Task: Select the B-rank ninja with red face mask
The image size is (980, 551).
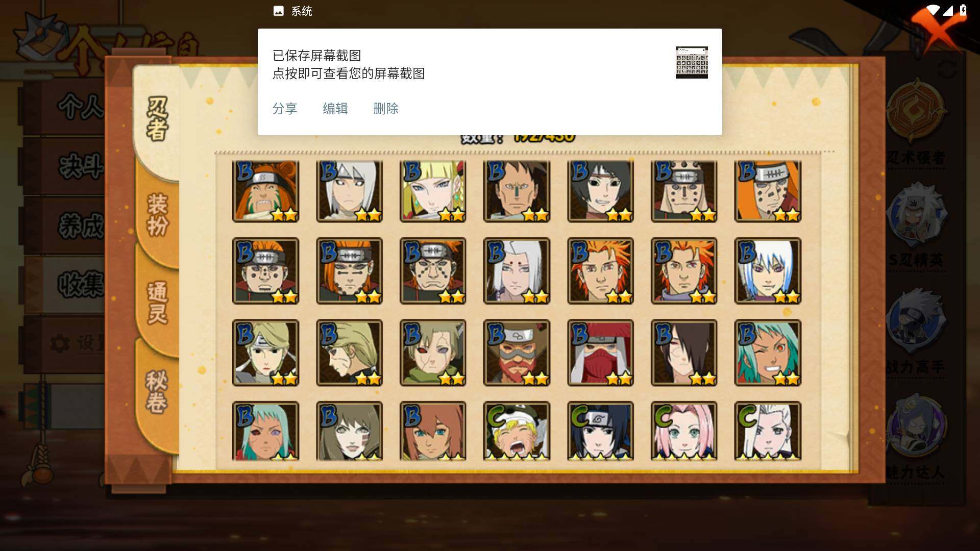Action: (600, 353)
